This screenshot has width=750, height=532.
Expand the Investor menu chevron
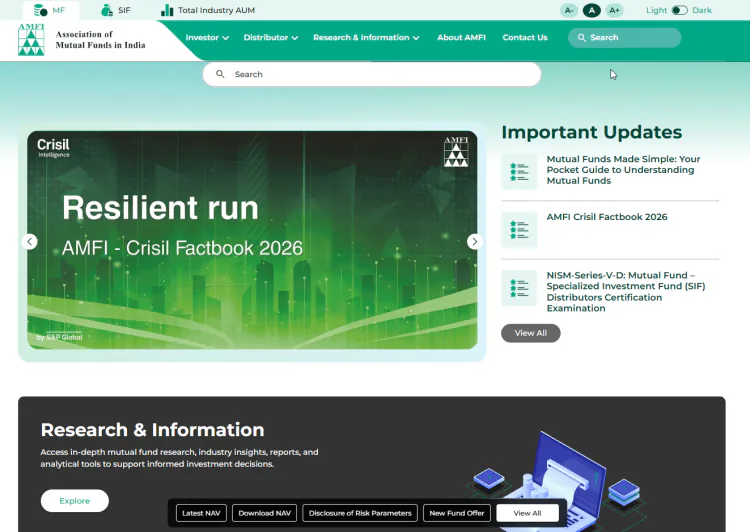(x=226, y=38)
